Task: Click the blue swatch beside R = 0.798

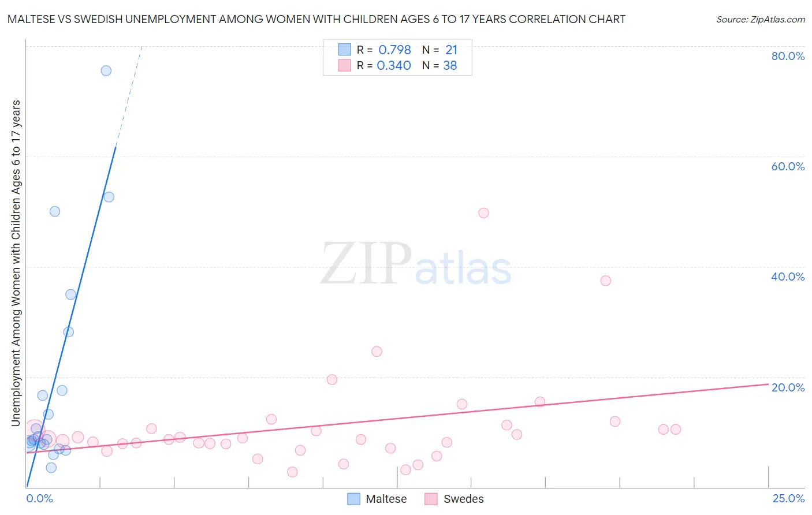Action: [x=344, y=50]
